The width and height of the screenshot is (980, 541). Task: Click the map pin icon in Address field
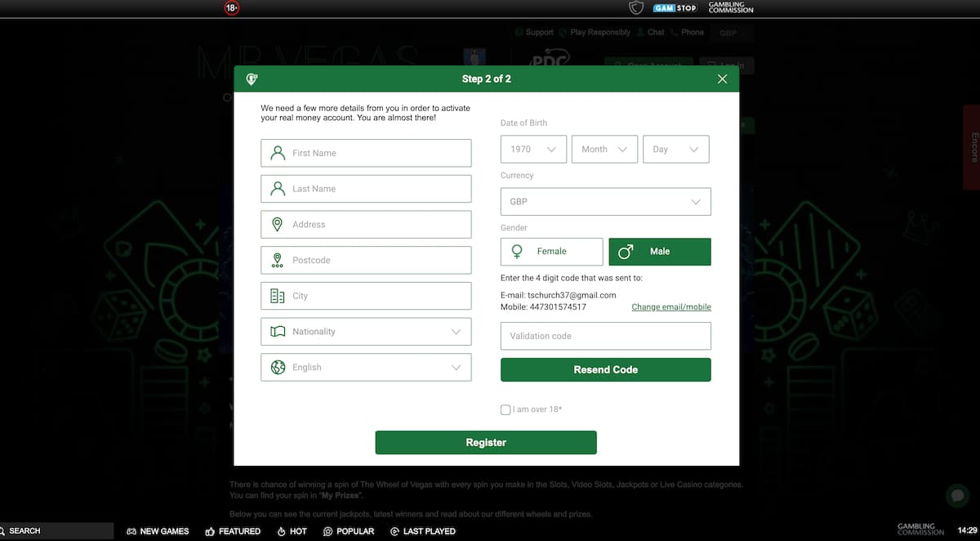click(278, 224)
